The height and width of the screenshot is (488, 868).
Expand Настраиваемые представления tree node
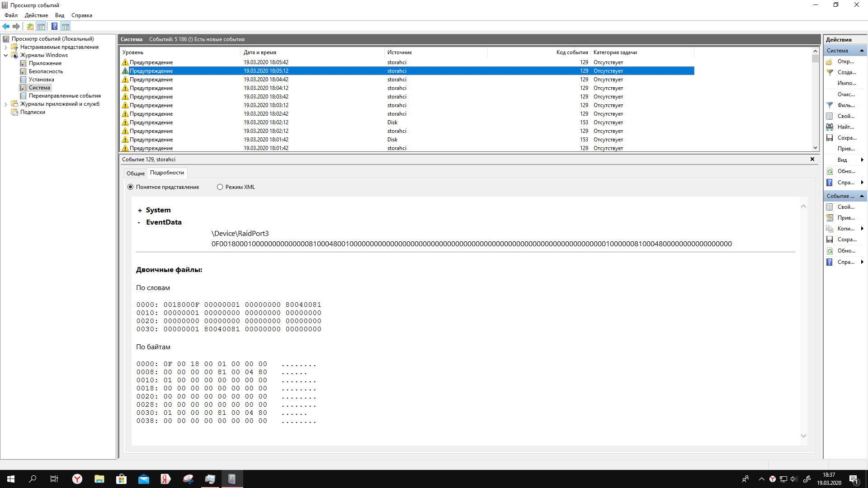(x=5, y=47)
